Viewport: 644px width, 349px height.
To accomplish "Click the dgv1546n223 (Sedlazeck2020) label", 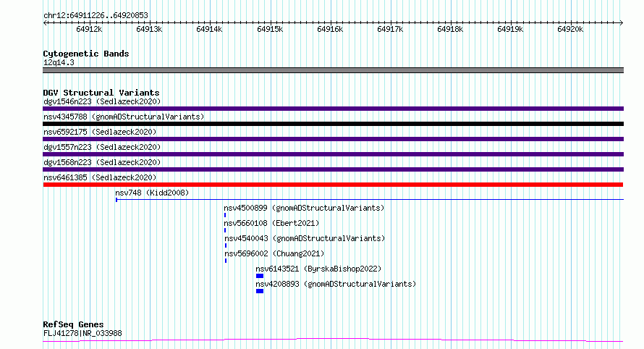I will (102, 101).
